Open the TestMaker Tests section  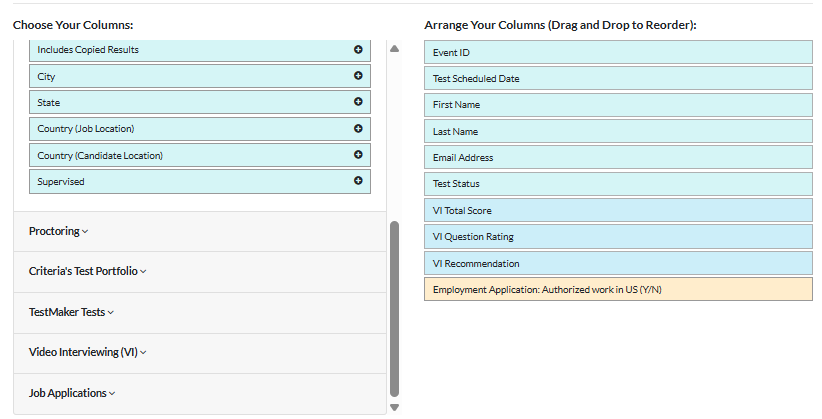[x=71, y=312]
